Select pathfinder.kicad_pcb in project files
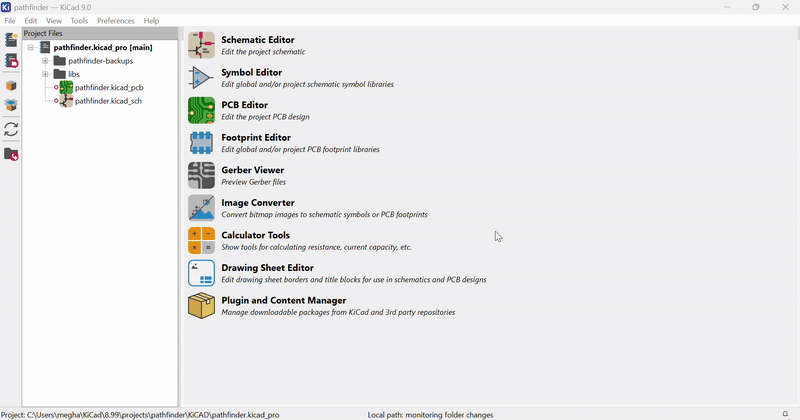Viewport: 800px width, 420px height. 108,88
